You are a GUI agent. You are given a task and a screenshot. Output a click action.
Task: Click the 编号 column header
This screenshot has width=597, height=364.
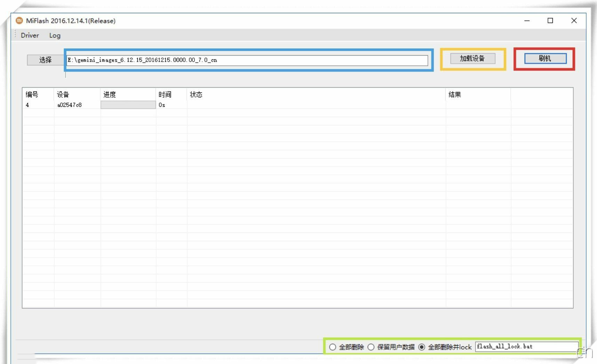pos(38,95)
